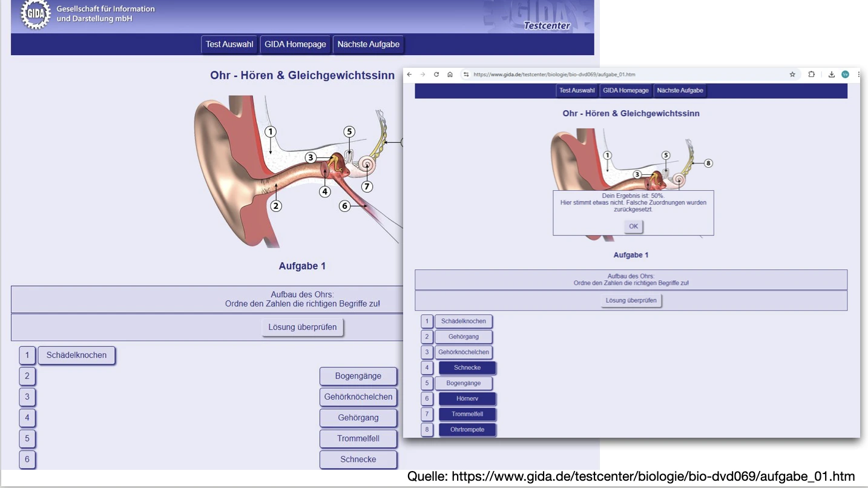This screenshot has height=488, width=868.
Task: Open the browser three-dot menu
Action: (x=858, y=74)
